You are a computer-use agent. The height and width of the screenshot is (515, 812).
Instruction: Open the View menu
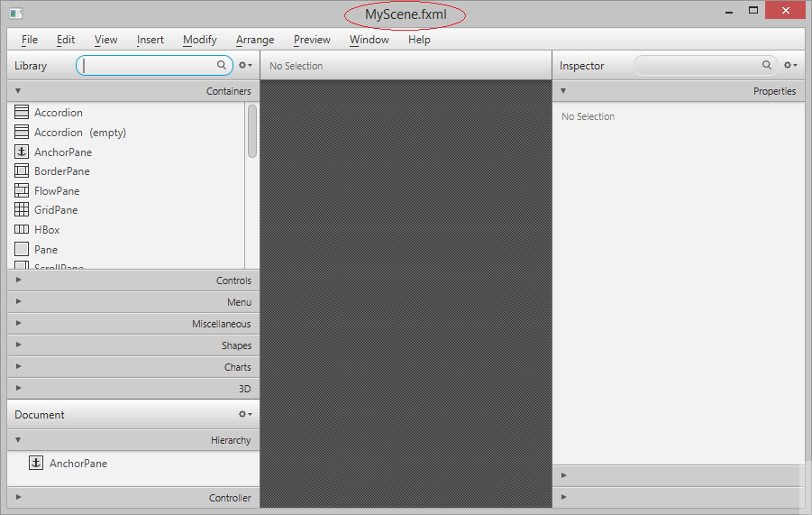(x=105, y=40)
